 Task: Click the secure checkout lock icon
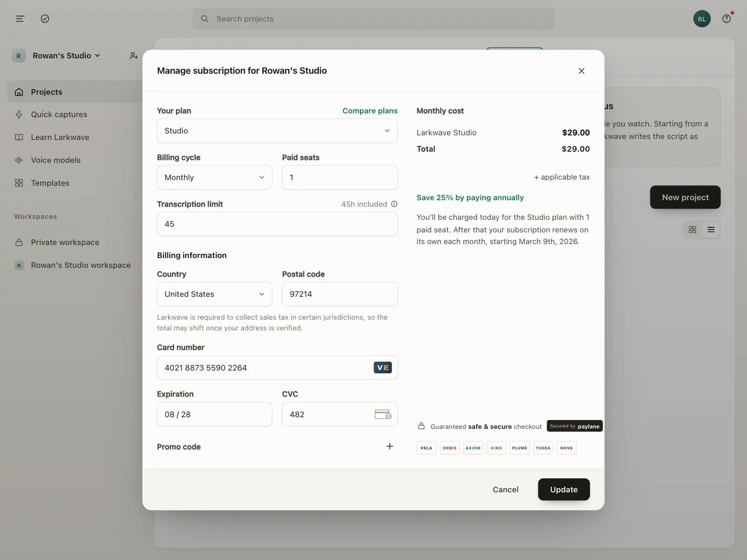[x=421, y=426]
